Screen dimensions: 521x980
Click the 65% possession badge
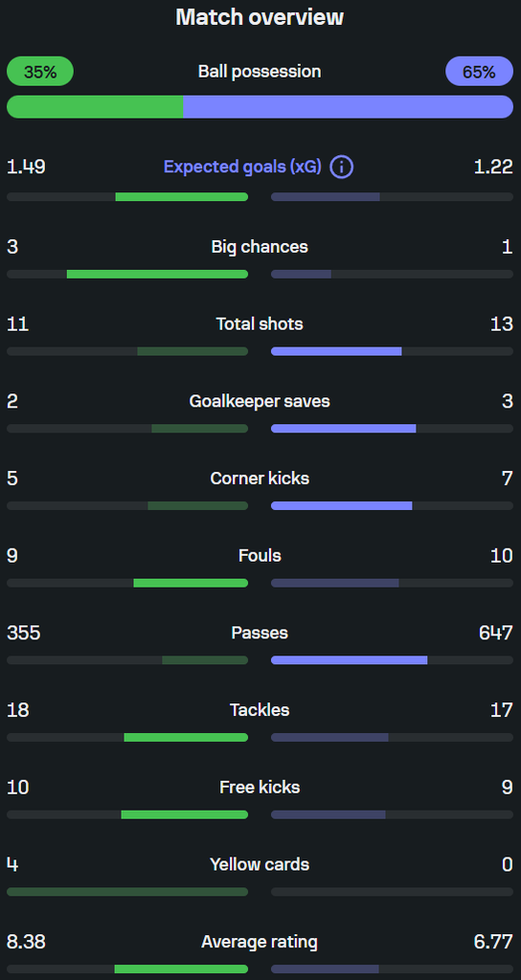479,71
